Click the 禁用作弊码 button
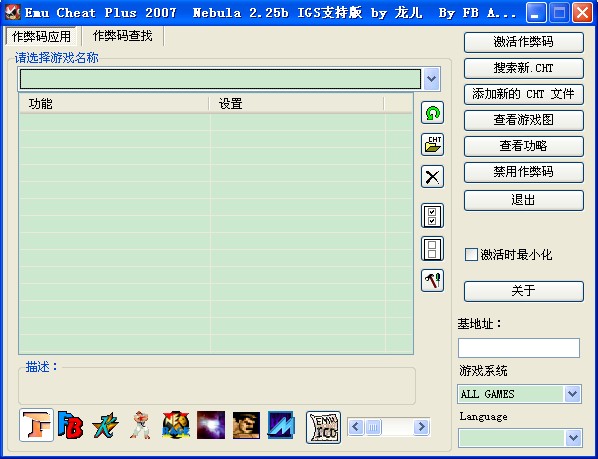The image size is (598, 459). tap(524, 172)
